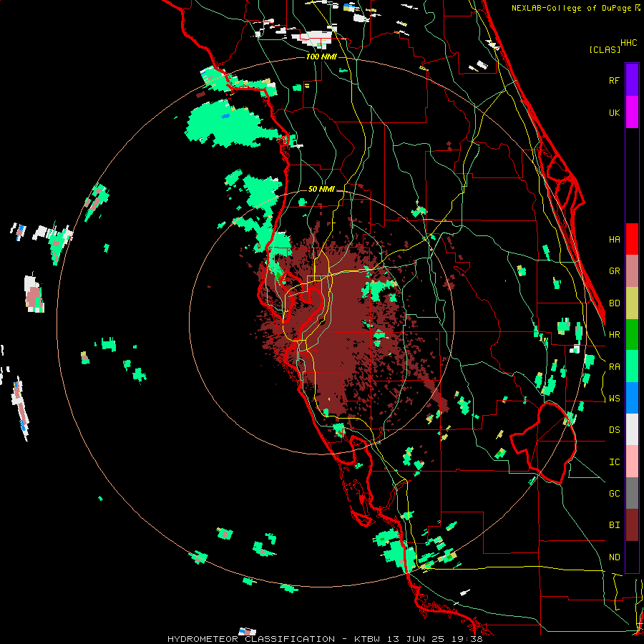
Task: Click the 'HA' legend label
Action: coord(614,239)
